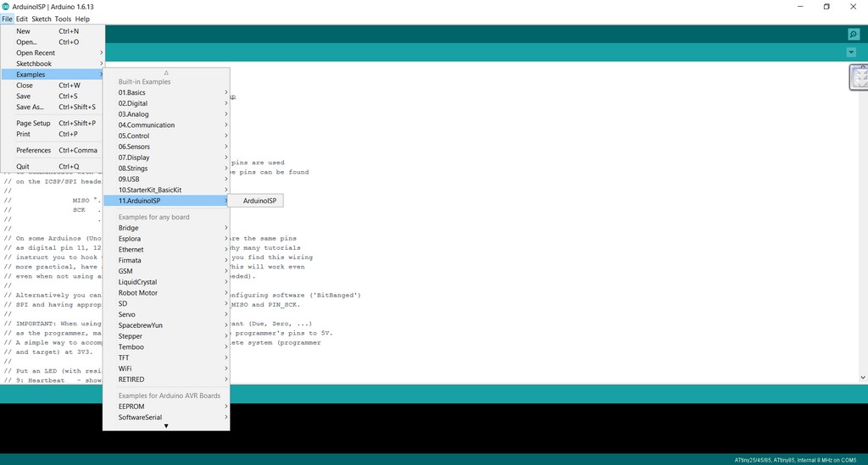This screenshot has height=465, width=868.
Task: Expand Temboo library examples
Action: (x=166, y=347)
